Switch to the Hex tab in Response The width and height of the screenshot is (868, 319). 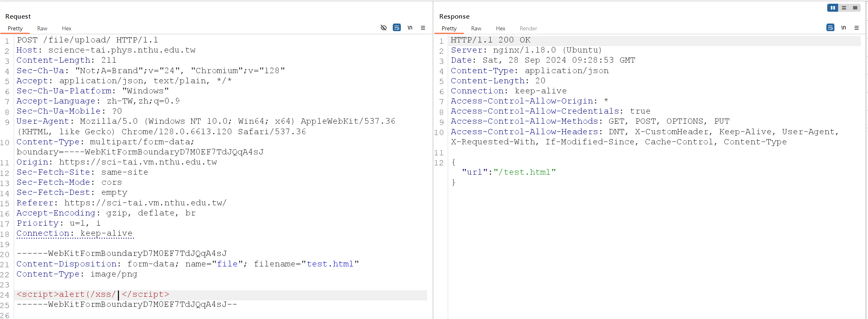tap(500, 28)
